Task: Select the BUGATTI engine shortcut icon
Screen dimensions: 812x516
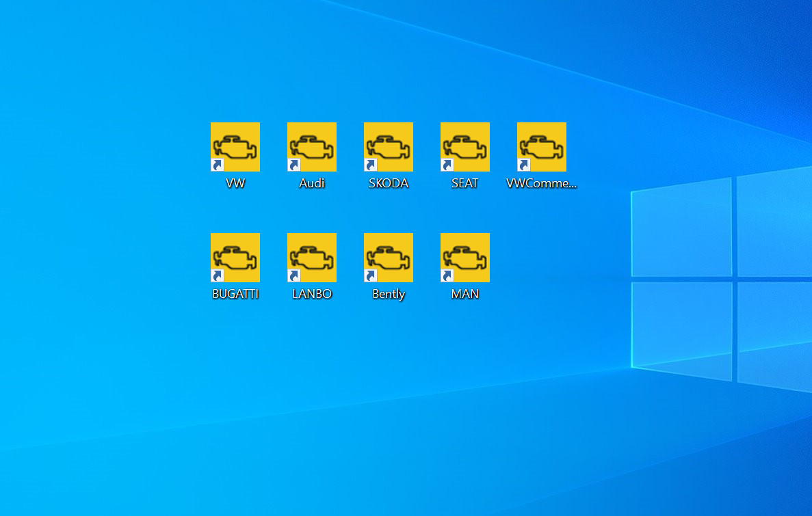Action: point(235,258)
